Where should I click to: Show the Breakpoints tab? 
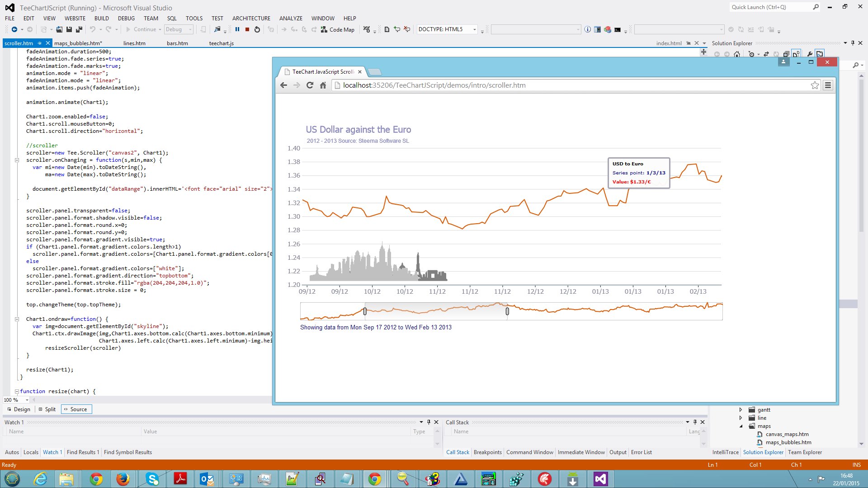[x=487, y=452]
